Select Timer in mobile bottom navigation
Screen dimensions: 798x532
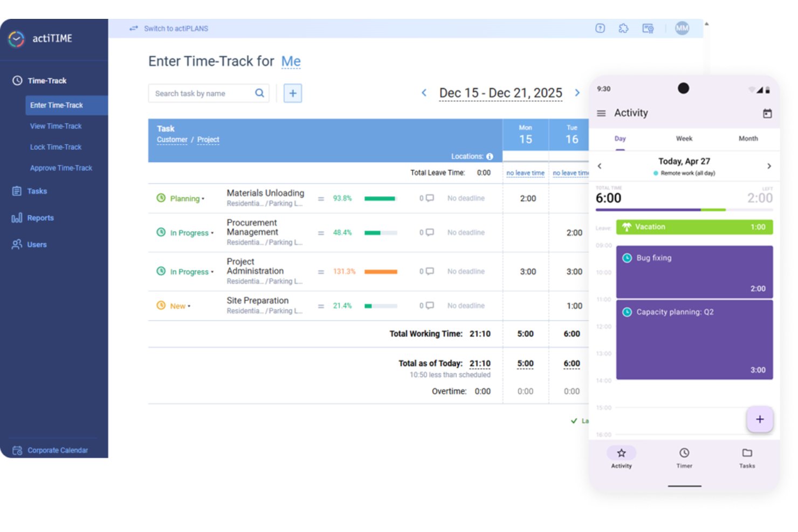[x=684, y=458]
